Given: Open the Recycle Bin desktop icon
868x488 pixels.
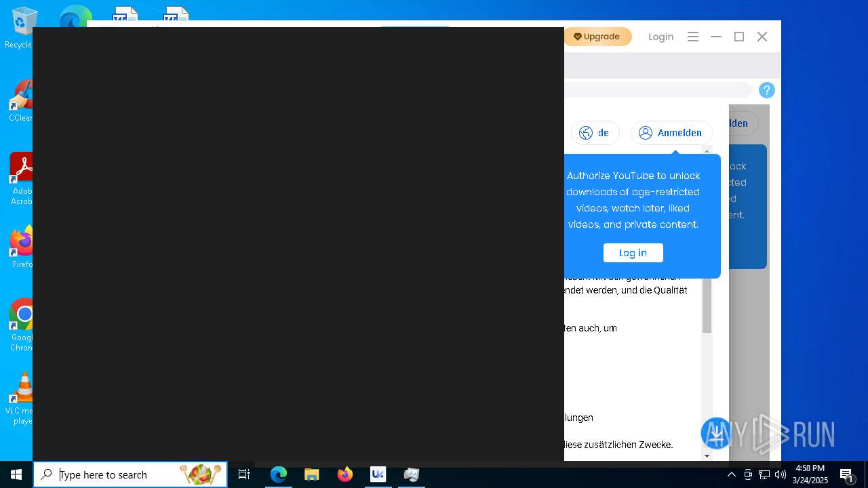Looking at the screenshot, I should point(20,28).
